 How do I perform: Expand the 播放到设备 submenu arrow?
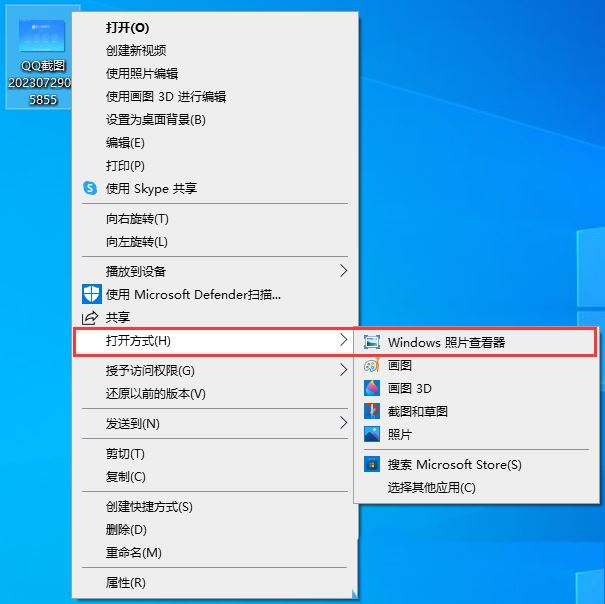coord(343,271)
